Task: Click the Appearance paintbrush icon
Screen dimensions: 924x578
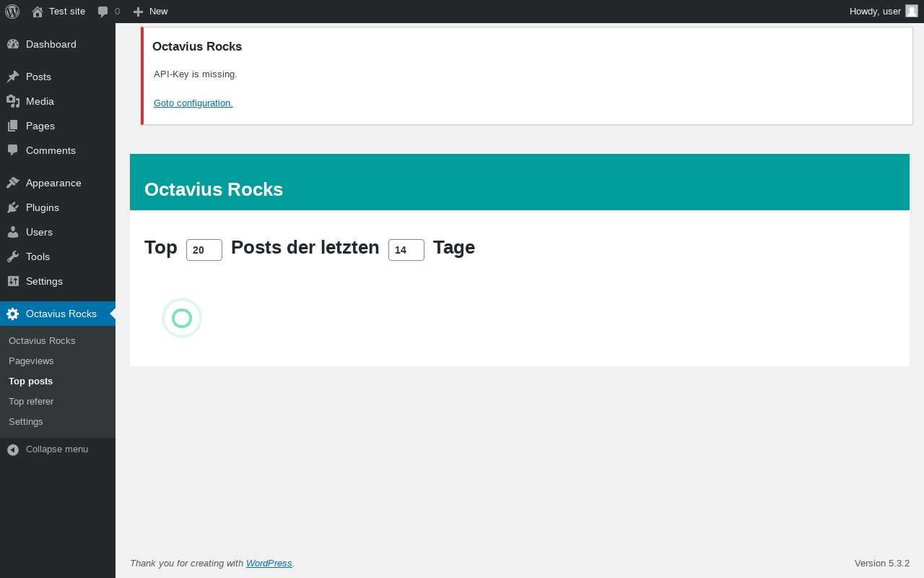Action: click(x=13, y=183)
